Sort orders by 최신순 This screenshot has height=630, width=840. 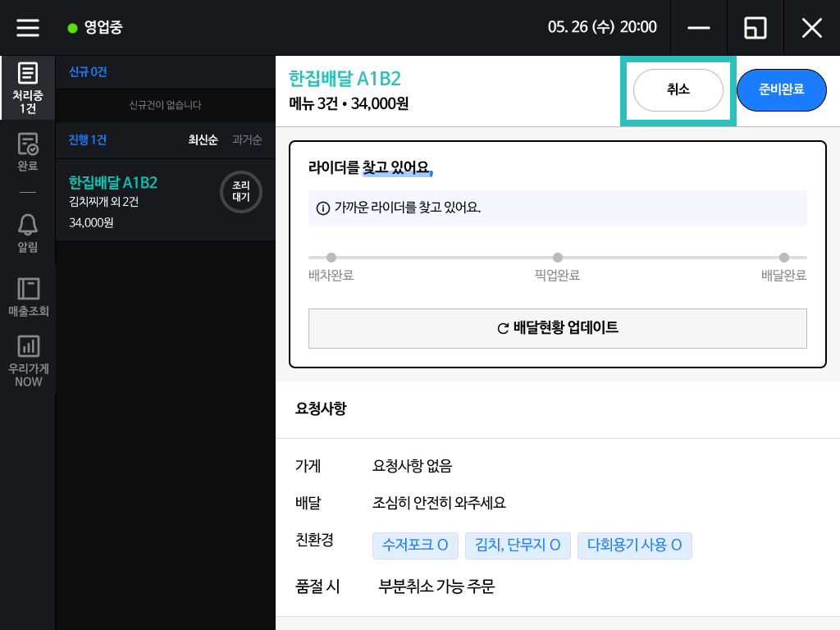[x=203, y=139]
